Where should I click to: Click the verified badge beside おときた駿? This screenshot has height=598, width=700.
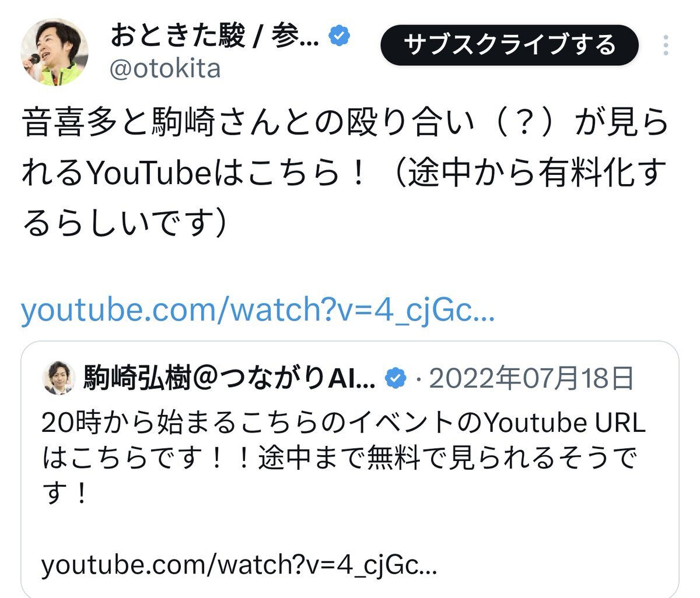(x=340, y=36)
